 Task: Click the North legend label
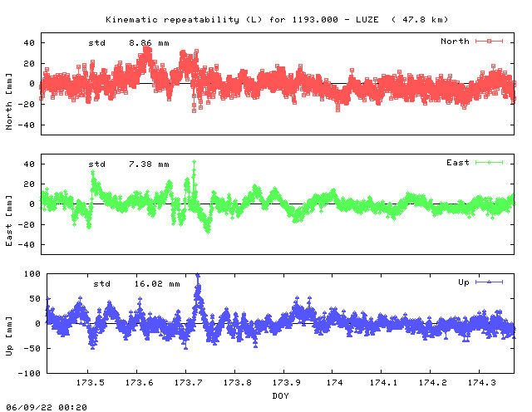(x=455, y=42)
